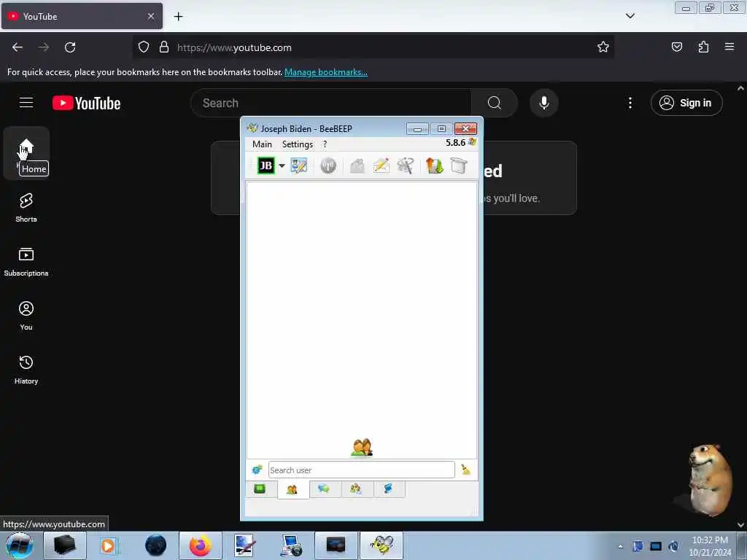
Task: Click the Manage bookmarks link
Action: (x=326, y=72)
